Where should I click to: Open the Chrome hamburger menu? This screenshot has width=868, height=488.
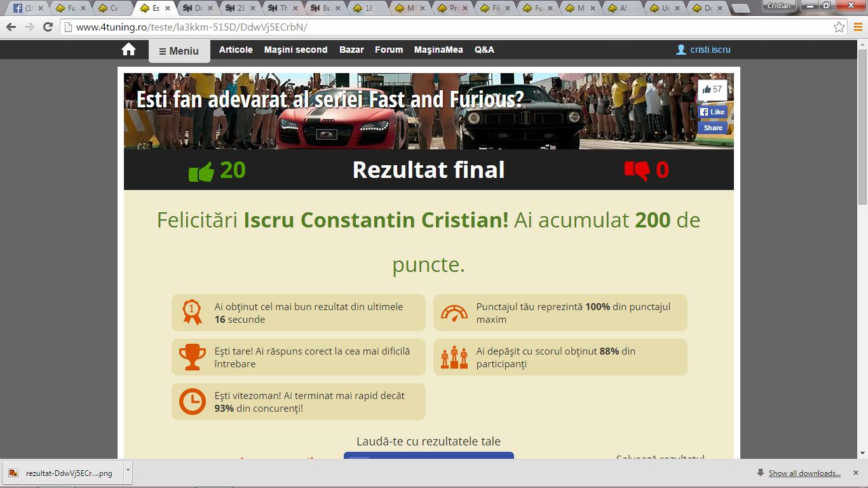click(857, 27)
